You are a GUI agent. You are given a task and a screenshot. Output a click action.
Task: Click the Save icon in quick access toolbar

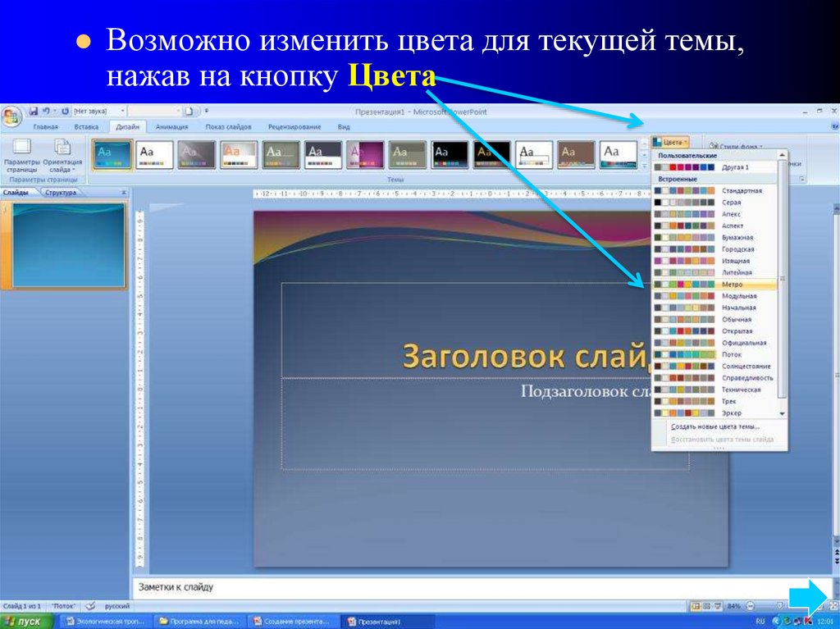pos(34,111)
